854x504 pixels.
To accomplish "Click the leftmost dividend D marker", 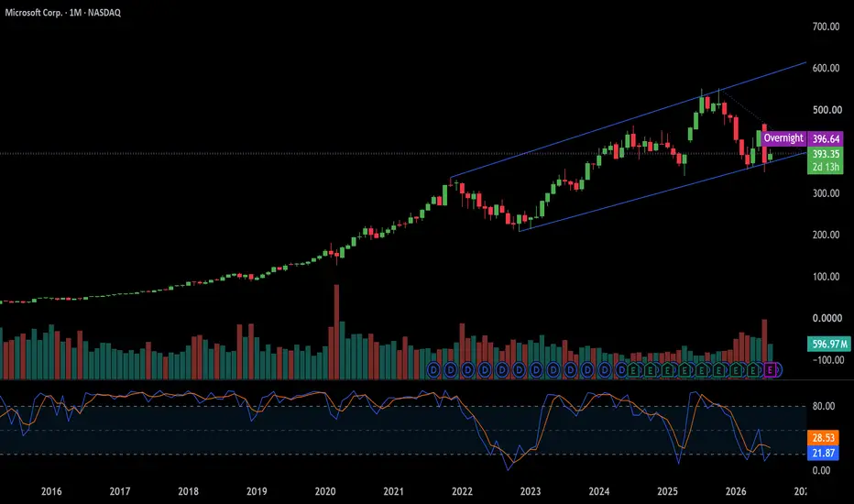I will tap(433, 370).
